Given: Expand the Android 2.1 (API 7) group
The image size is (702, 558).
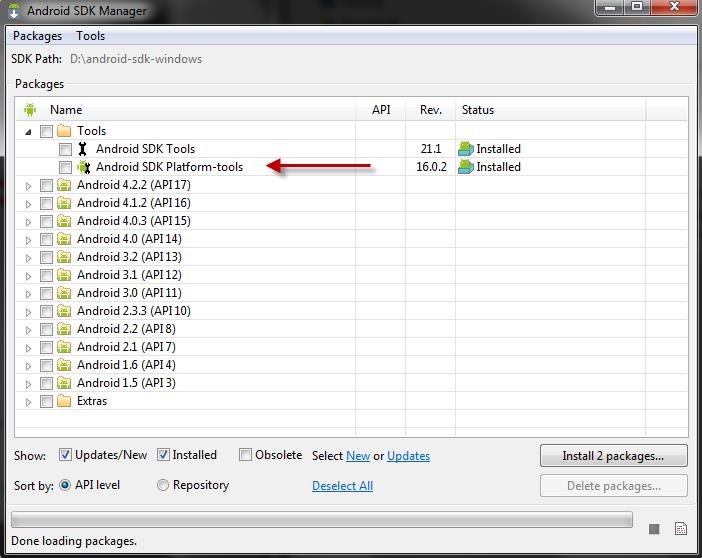Looking at the screenshot, I should coord(28,348).
